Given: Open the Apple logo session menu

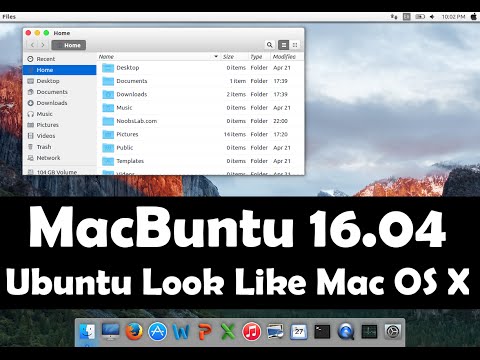Looking at the screenshot, I should click(x=474, y=17).
